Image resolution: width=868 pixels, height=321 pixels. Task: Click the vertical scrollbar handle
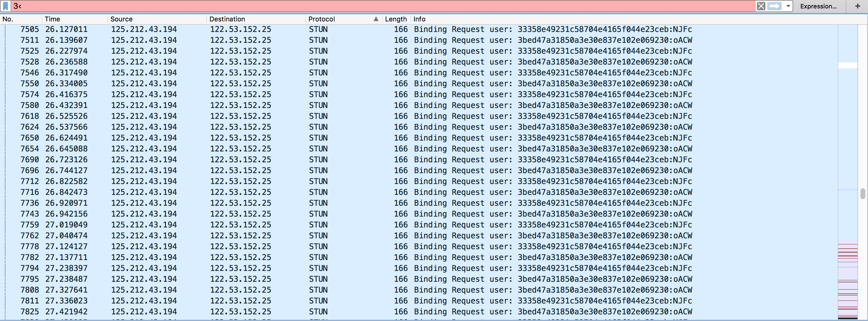862,194
